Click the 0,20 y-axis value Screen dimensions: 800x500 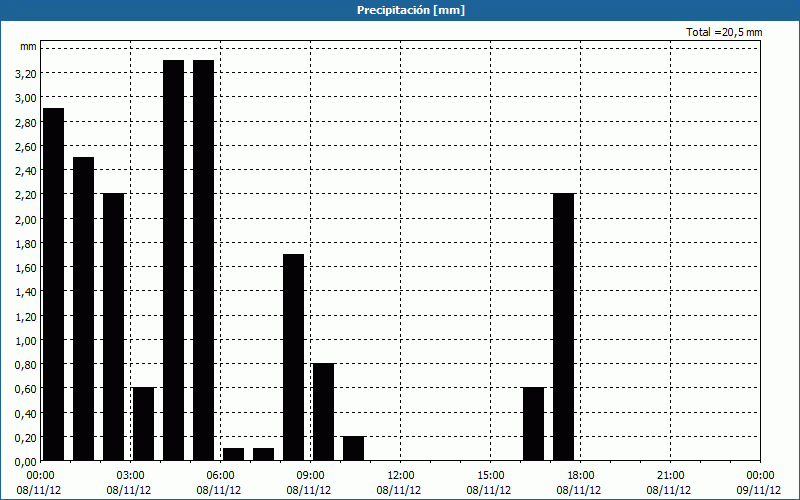click(x=26, y=438)
